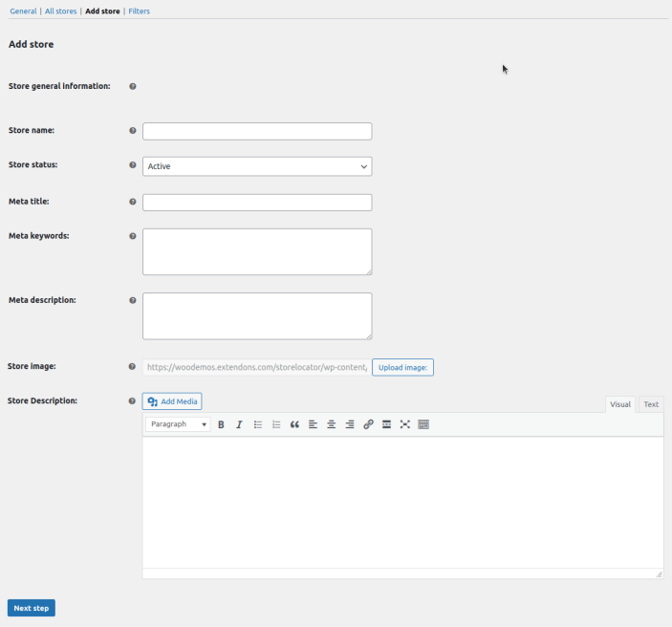Viewport: 672px width, 627px height.
Task: Insert or edit a link
Action: coord(368,424)
